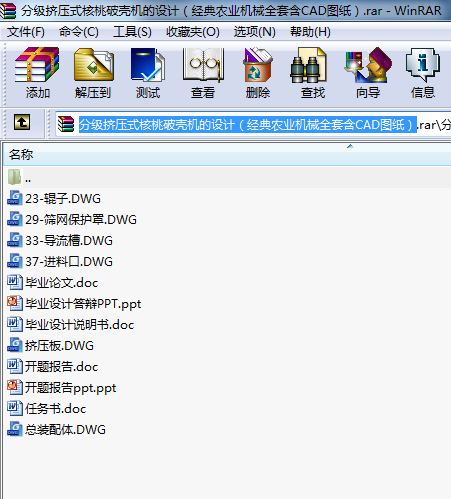Open the 工具(S) menu
This screenshot has height=499, width=451.
pos(132,32)
